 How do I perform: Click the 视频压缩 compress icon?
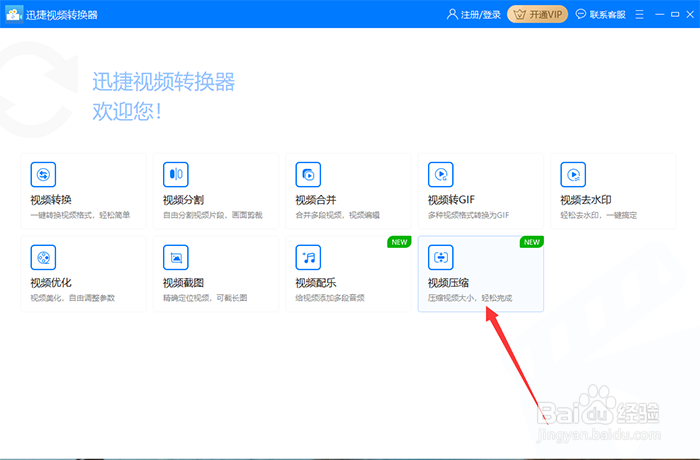(441, 258)
